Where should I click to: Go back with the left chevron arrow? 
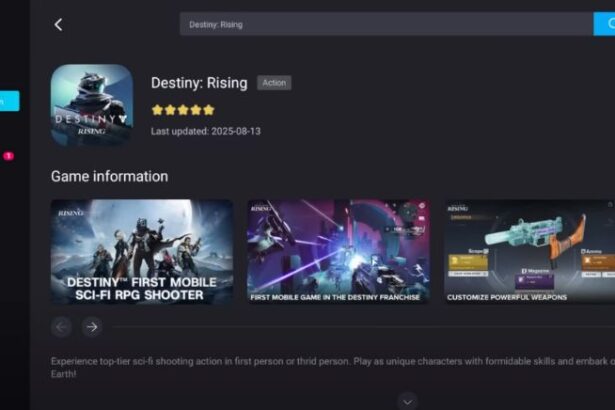pyautogui.click(x=58, y=25)
